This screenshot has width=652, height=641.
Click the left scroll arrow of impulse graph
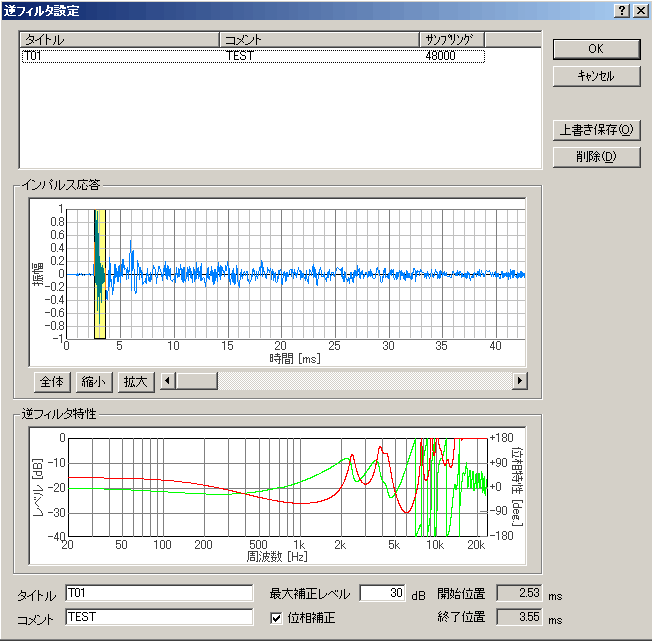pyautogui.click(x=168, y=381)
